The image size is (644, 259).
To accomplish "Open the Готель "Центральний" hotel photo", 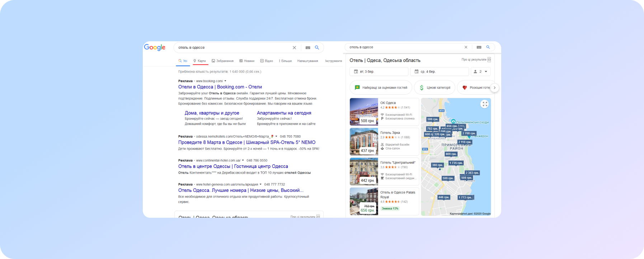I will (364, 171).
